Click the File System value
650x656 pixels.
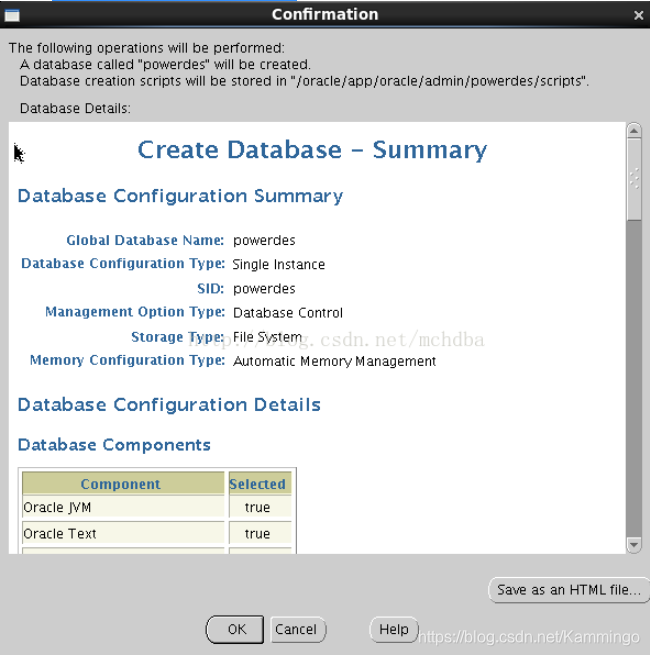[267, 337]
